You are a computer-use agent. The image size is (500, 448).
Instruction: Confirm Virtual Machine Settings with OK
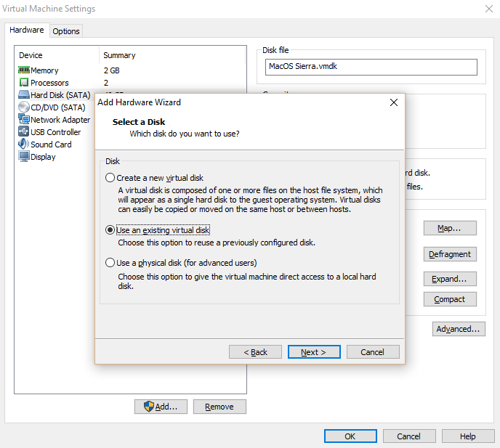tap(350, 436)
